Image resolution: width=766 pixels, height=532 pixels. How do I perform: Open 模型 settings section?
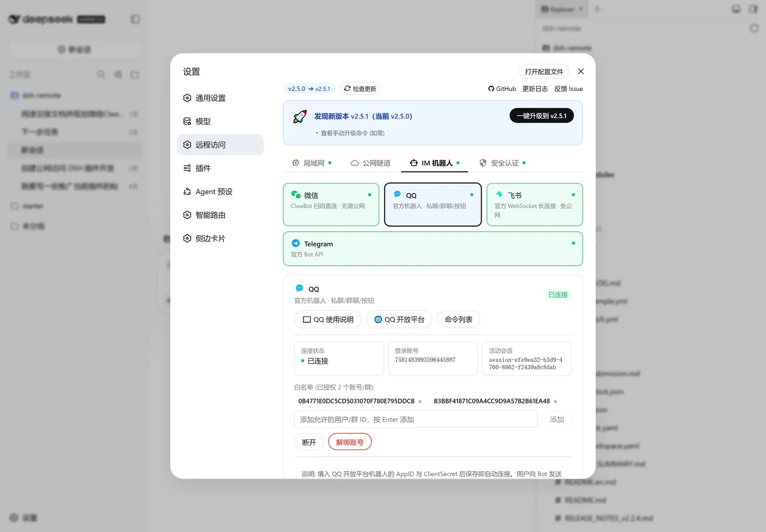click(x=220, y=121)
